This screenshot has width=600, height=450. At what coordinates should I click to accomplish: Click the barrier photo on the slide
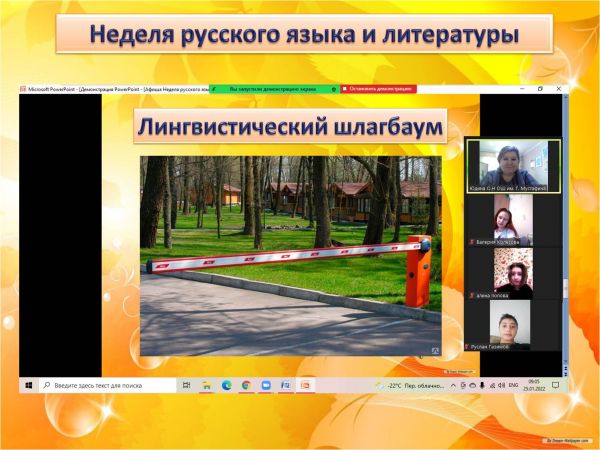(x=290, y=255)
